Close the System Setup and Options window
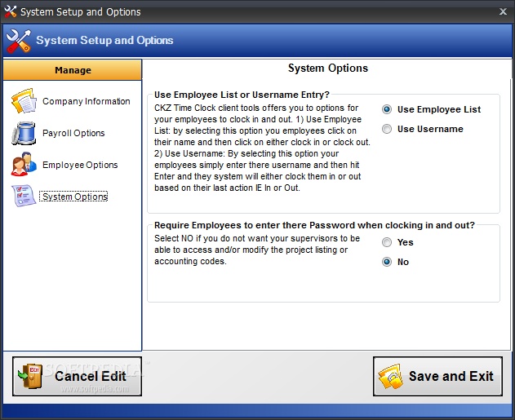The width and height of the screenshot is (515, 420). [503, 11]
